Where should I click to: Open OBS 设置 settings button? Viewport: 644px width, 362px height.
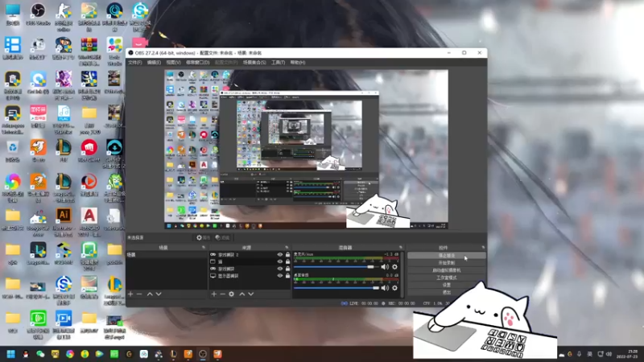447,286
